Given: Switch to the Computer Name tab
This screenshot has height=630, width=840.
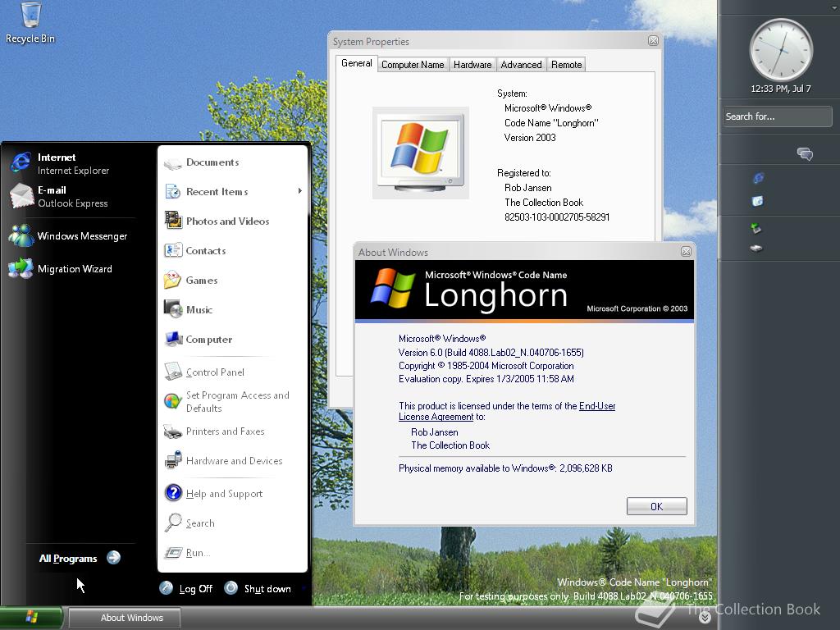Looking at the screenshot, I should tap(413, 64).
